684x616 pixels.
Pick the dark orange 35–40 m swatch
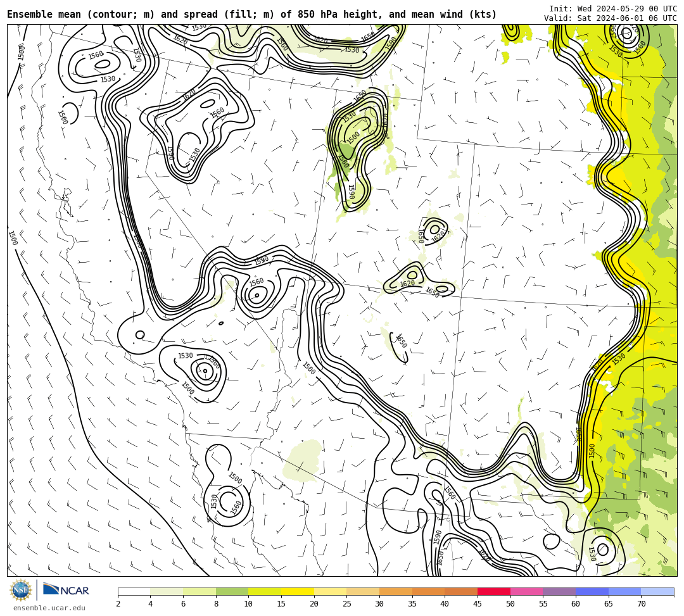click(x=428, y=591)
